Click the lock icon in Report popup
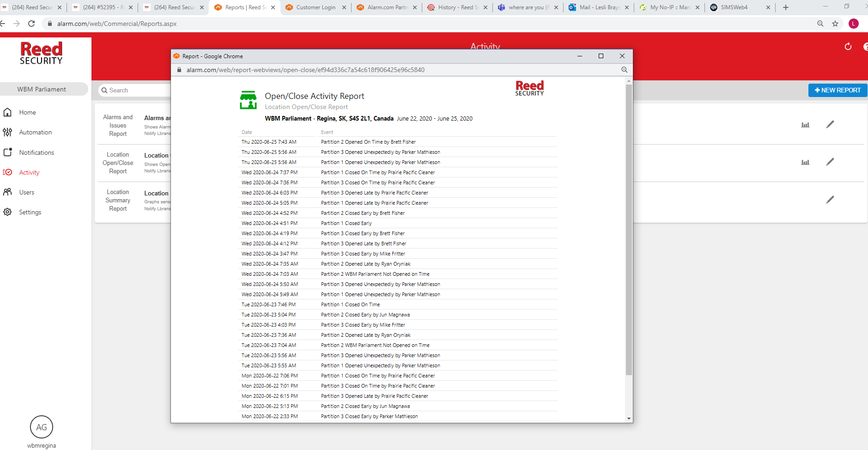 [179, 70]
